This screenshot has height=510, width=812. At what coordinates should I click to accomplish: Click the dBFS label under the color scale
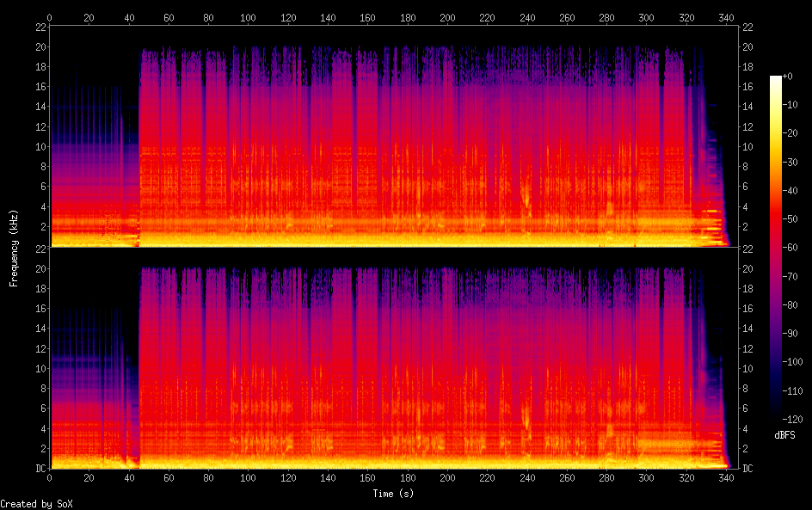tap(784, 436)
